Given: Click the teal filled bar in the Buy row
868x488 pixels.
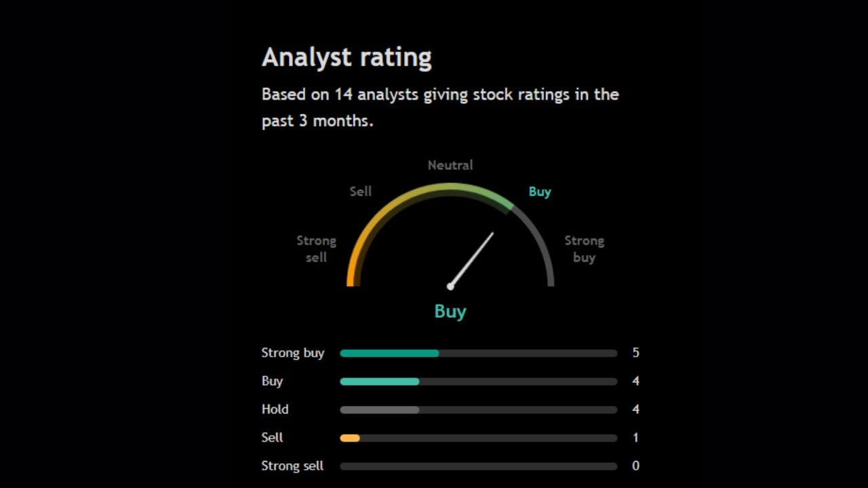Looking at the screenshot, I should pyautogui.click(x=379, y=382).
